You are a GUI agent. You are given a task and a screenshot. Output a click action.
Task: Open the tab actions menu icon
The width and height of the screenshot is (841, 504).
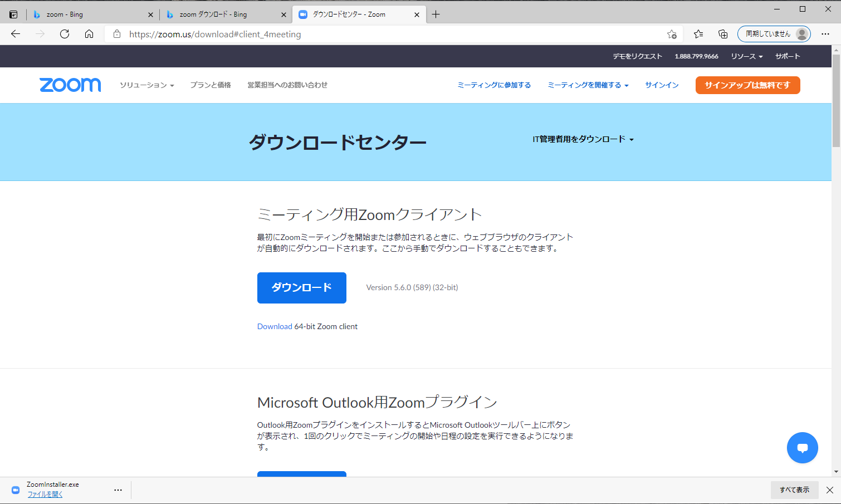pyautogui.click(x=13, y=14)
